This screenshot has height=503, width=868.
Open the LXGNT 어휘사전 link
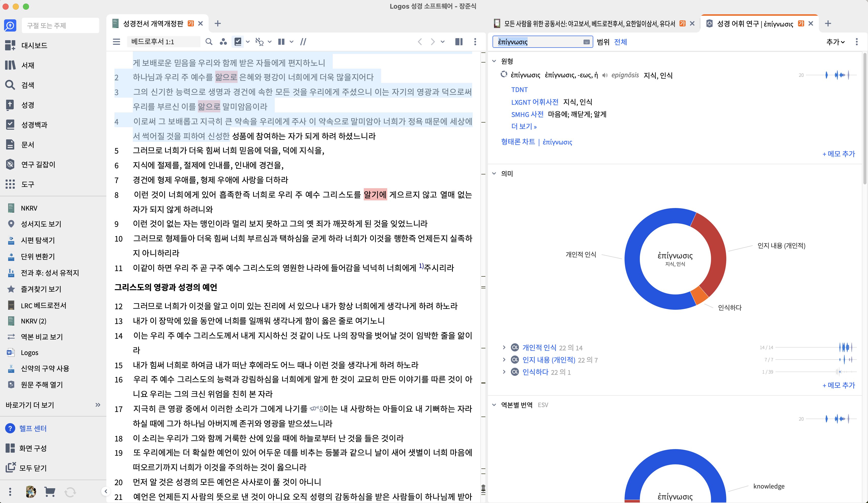click(534, 102)
